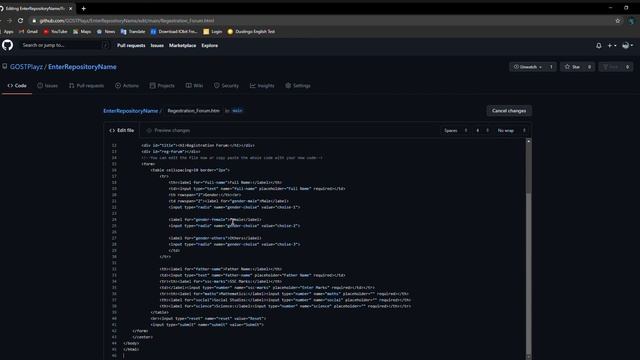Open a new browser tab

click(x=83, y=8)
